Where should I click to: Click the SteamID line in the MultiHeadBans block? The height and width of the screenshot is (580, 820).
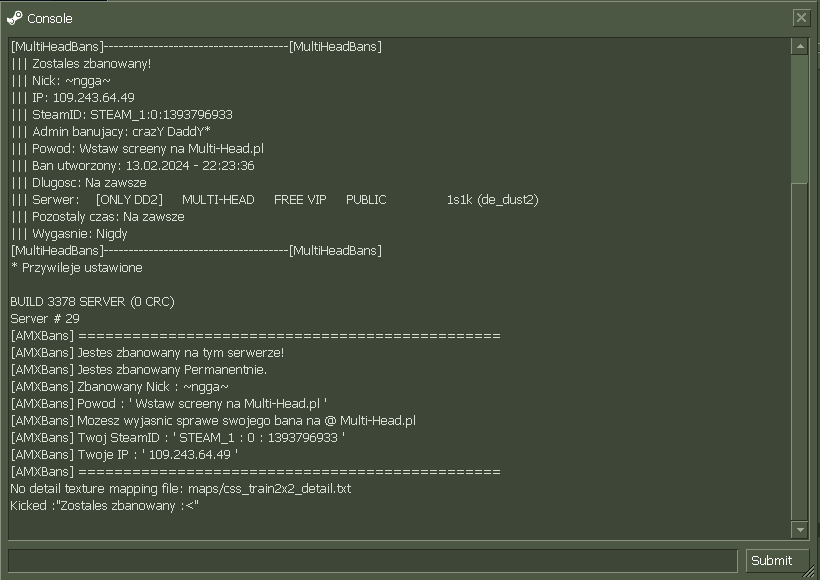tap(121, 115)
